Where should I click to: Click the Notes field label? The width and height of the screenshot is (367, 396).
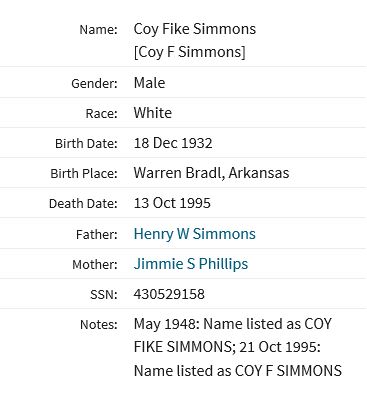pos(99,325)
